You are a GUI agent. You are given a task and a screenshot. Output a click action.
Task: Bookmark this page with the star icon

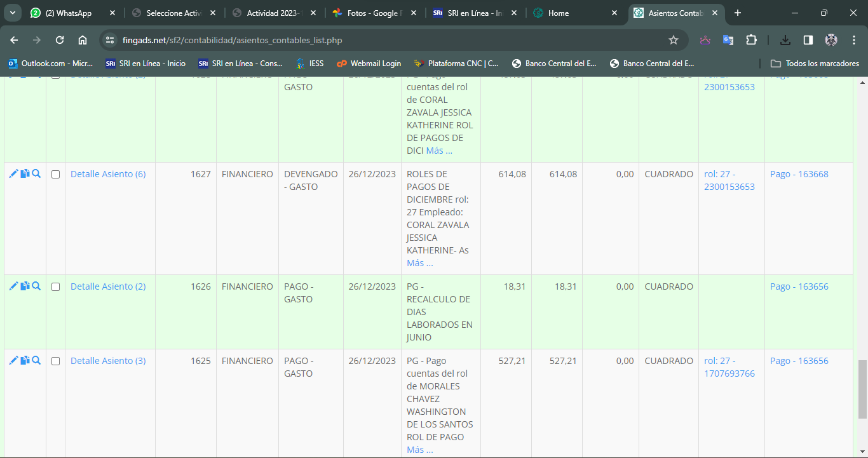674,40
